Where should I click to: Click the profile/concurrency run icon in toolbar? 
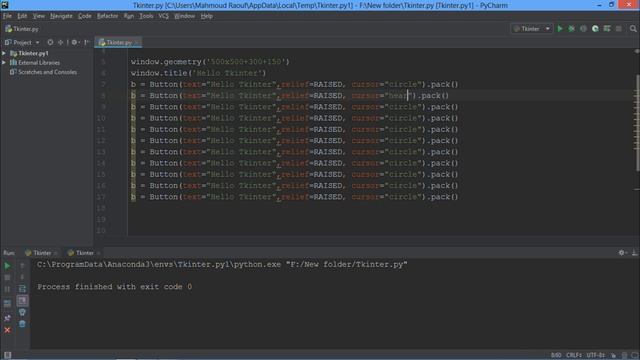(595, 29)
